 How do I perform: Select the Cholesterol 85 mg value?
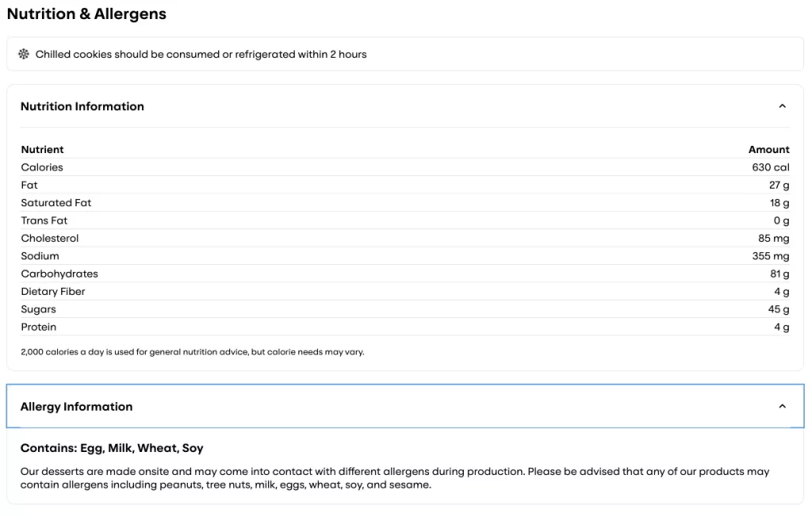coord(773,238)
